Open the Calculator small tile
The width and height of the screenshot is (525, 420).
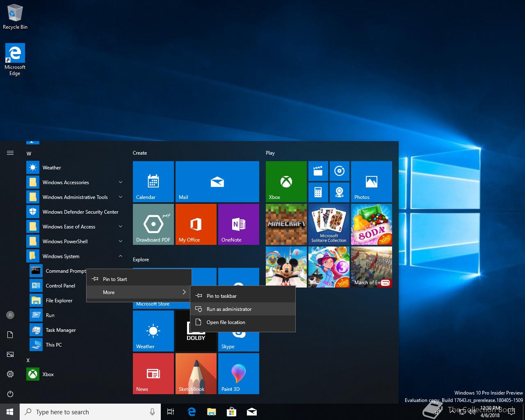coord(318,192)
